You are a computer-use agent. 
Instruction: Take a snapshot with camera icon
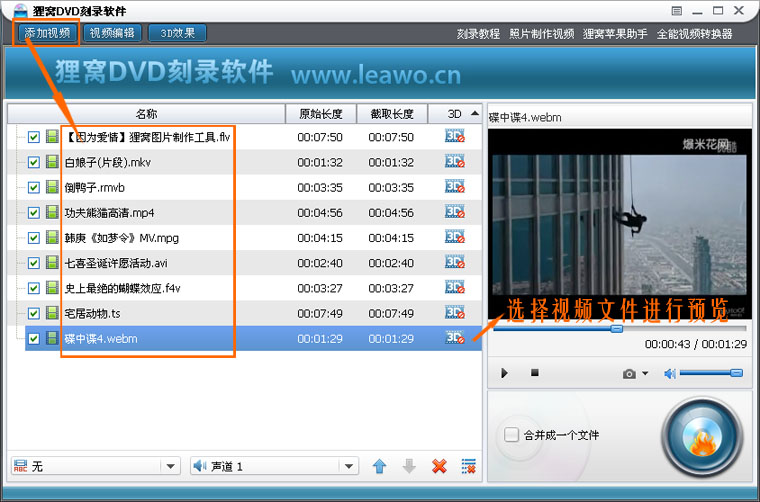(629, 374)
